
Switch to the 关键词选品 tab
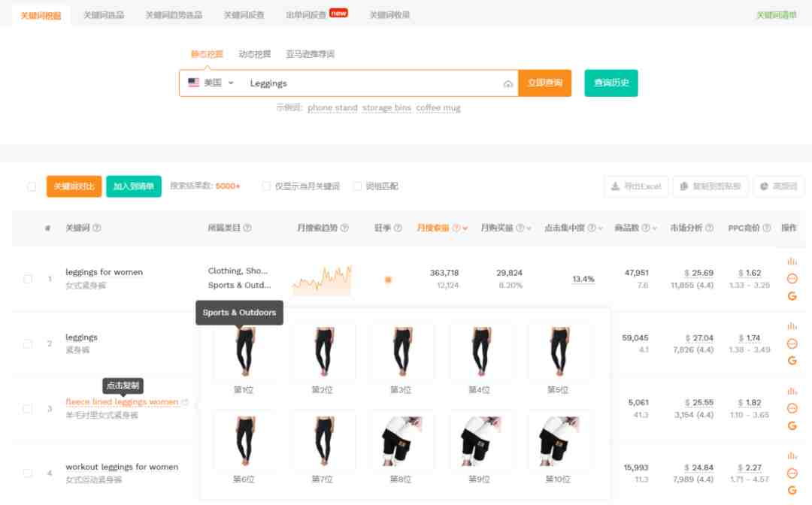[104, 15]
